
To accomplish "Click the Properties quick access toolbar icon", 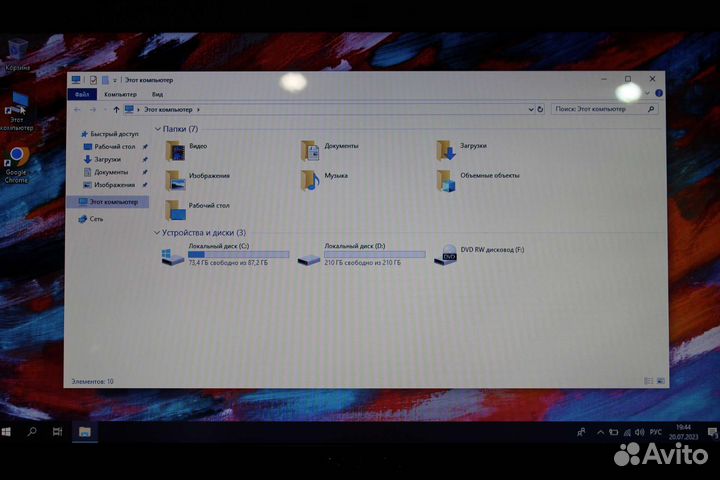I will (x=93, y=80).
